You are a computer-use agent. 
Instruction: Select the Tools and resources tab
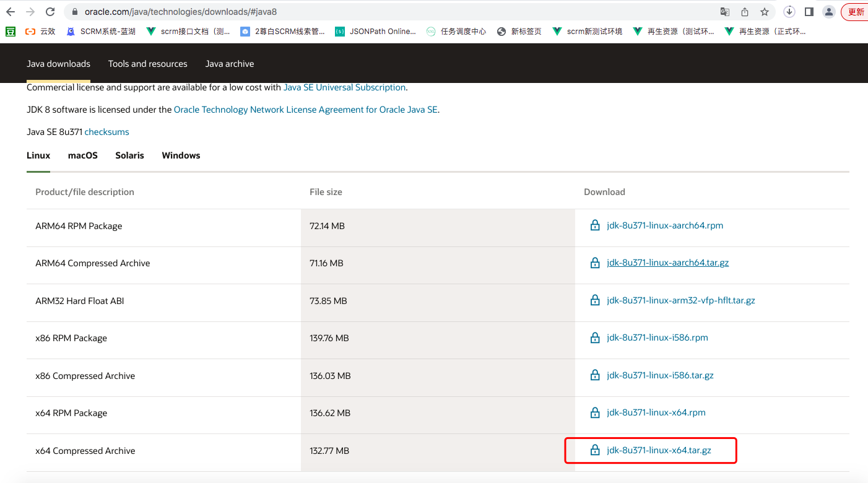pos(147,64)
